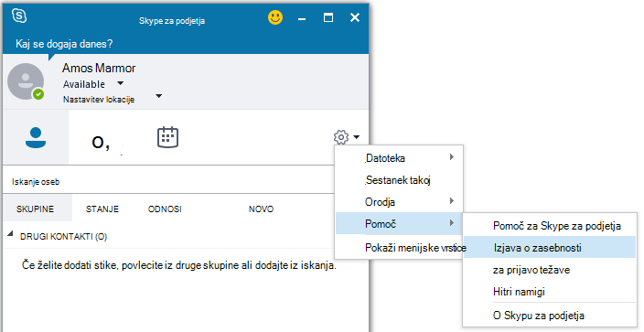This screenshot has height=332, width=644.
Task: Close the Skype za podjetja window
Action: [355, 17]
